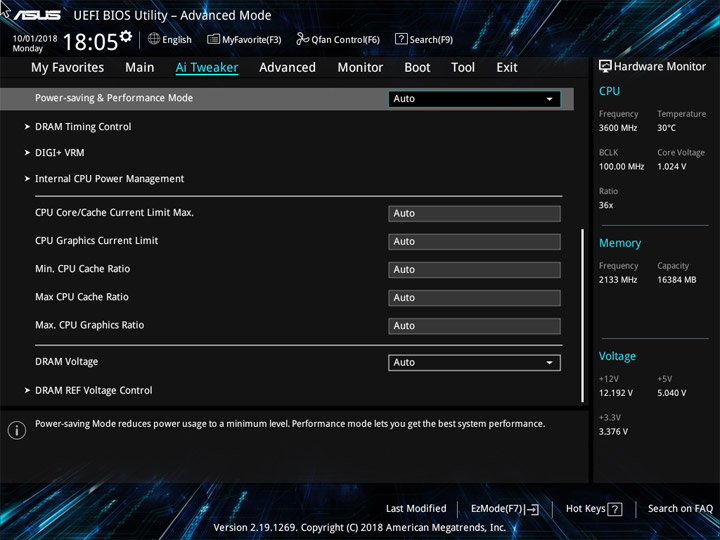This screenshot has height=540, width=720.
Task: Open Qfan Control fan icon
Action: 302,39
